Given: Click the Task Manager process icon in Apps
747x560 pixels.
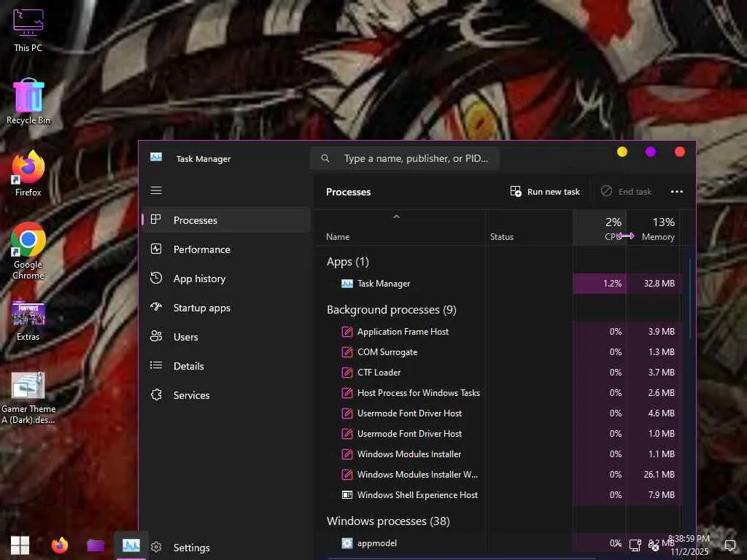Looking at the screenshot, I should (347, 284).
